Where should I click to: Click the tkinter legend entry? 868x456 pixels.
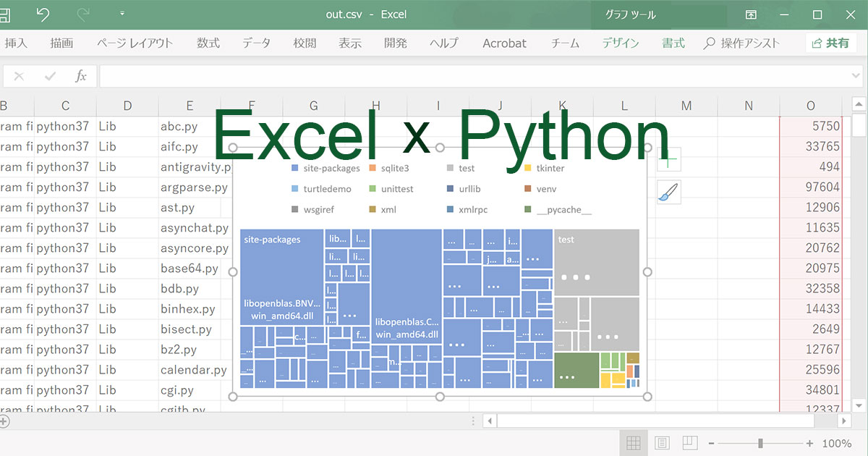[545, 168]
